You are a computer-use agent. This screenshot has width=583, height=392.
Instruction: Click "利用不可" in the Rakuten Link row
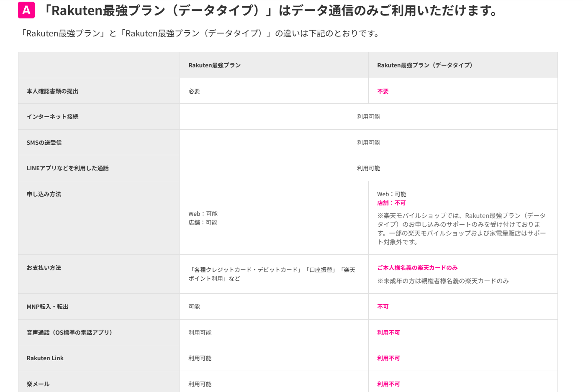click(x=388, y=358)
